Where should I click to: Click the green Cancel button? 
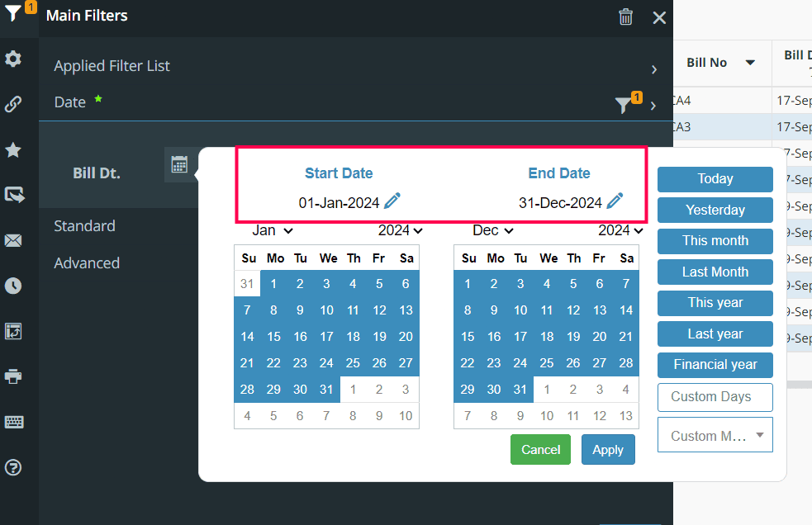540,450
